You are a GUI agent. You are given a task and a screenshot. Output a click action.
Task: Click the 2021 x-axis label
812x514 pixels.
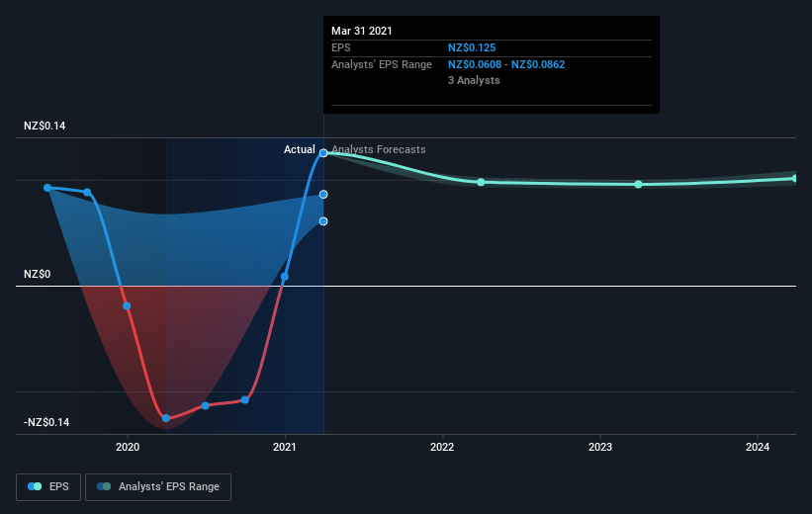(284, 447)
